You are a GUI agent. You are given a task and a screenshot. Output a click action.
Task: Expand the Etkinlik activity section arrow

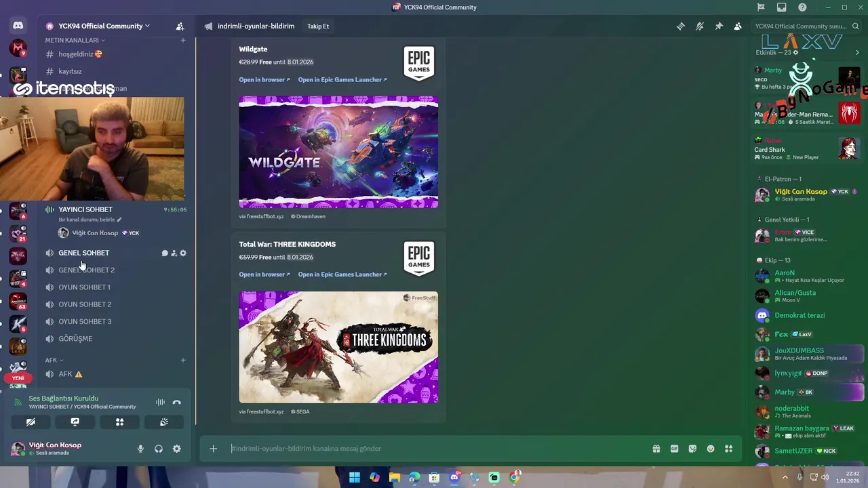click(857, 52)
